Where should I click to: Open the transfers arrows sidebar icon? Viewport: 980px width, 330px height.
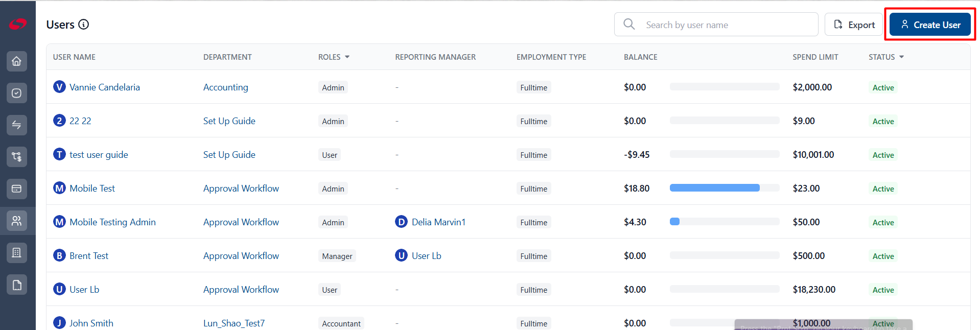tap(17, 125)
